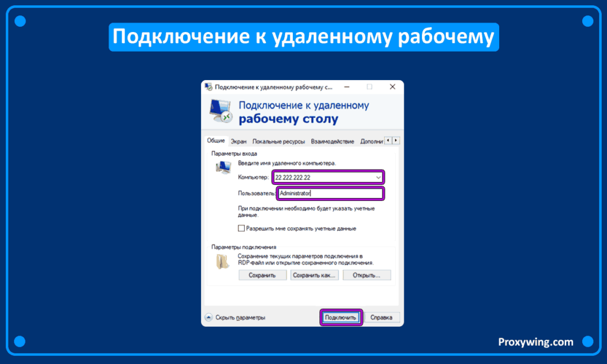Click the Параметры подключения group label
Viewport: 607px width, 364px height.
point(244,247)
